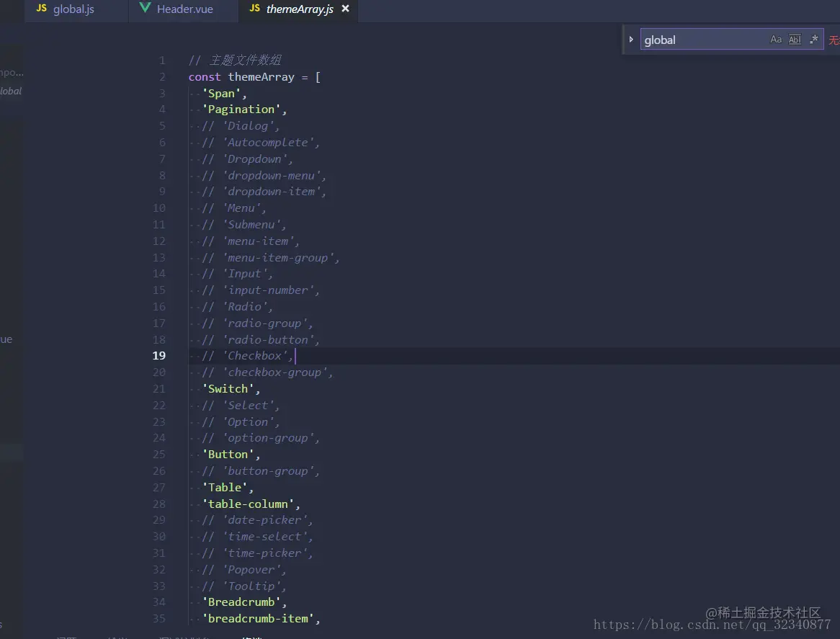Viewport: 840px width, 639px height.
Task: Click the 'Span' string on line 3
Action: 221,94
